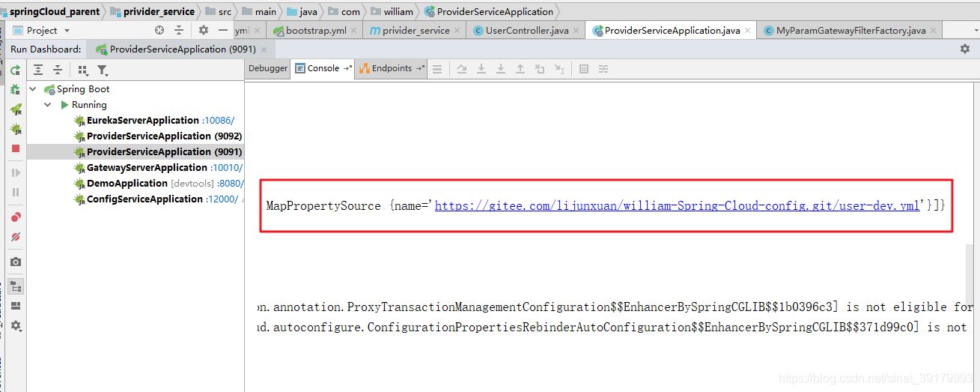Click the Force Step Into icon
This screenshot has height=392, width=980.
(x=501, y=69)
